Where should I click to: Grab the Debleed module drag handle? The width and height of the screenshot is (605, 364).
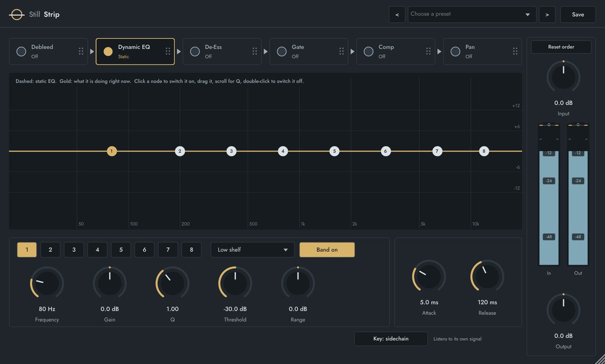pyautogui.click(x=81, y=51)
